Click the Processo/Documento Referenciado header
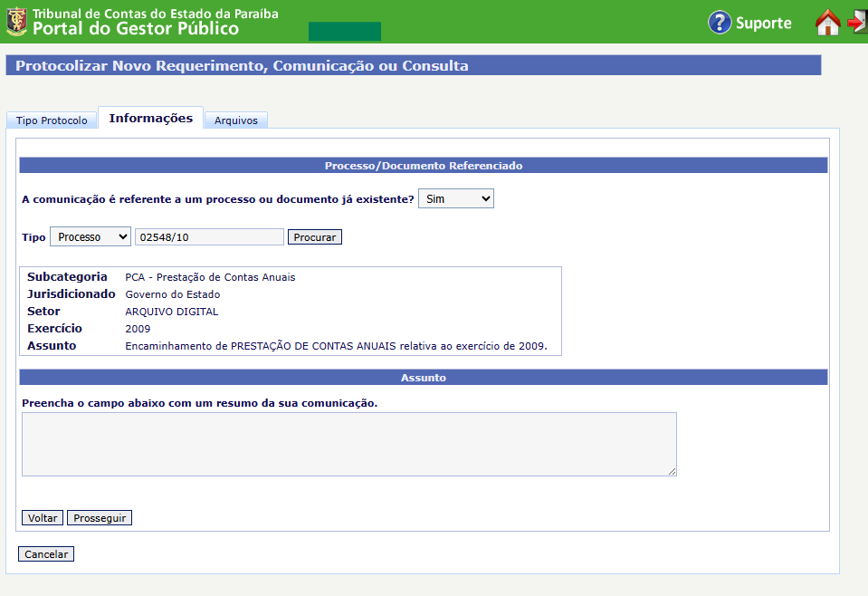 (x=424, y=166)
